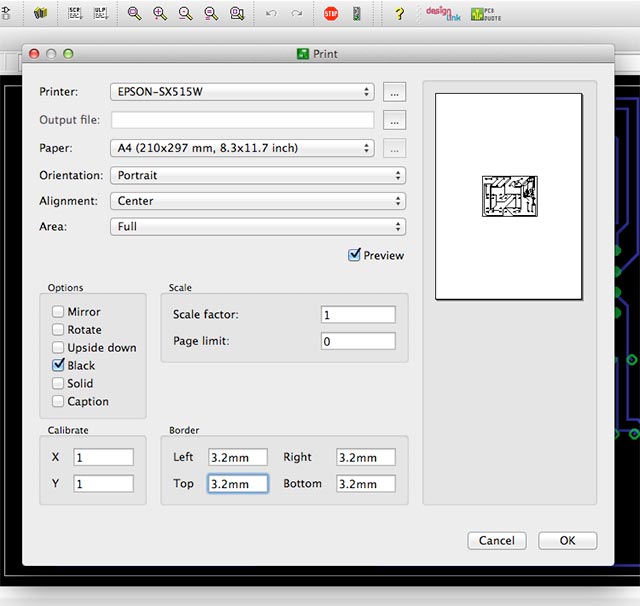Expand the Alignment dropdown

(257, 201)
